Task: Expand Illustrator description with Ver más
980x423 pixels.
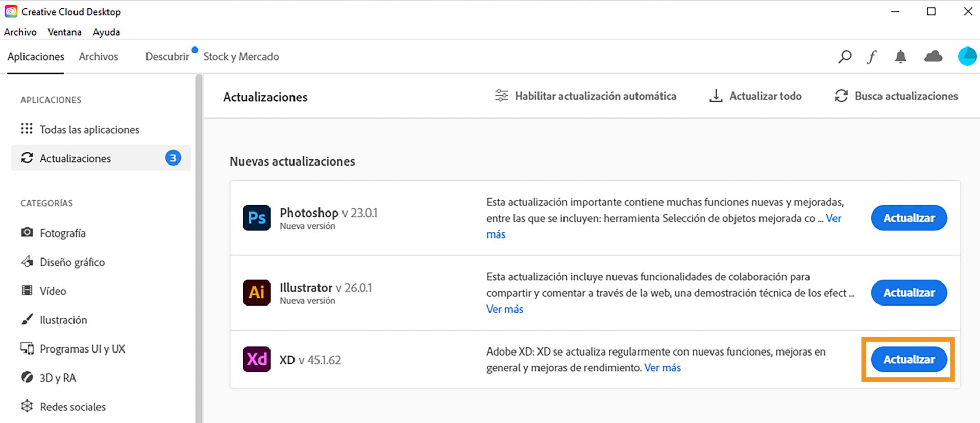Action: tap(505, 309)
